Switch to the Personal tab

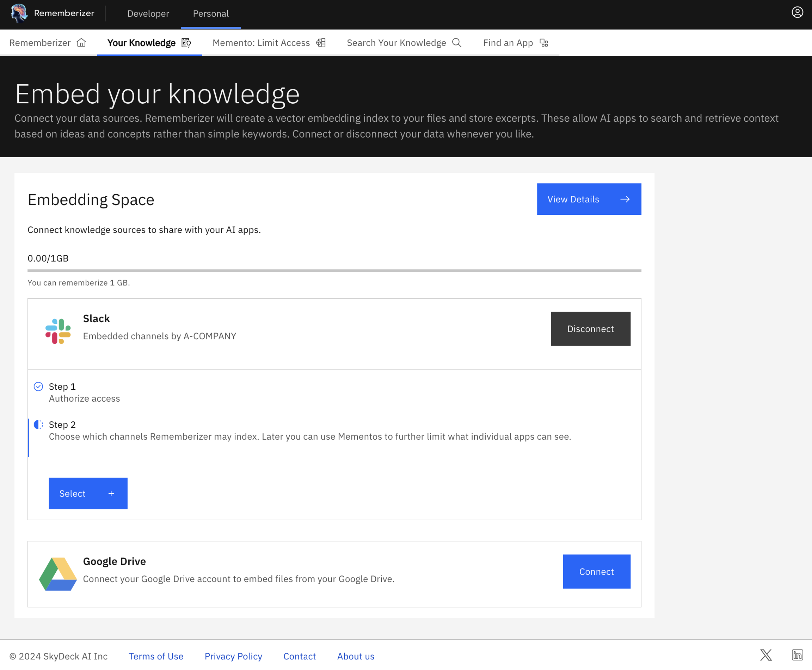211,13
